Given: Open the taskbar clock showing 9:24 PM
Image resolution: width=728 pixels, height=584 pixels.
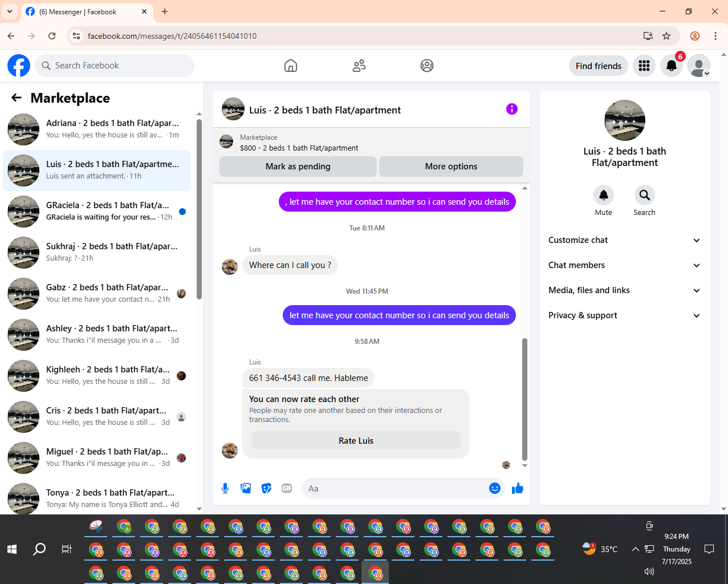Looking at the screenshot, I should 677,549.
